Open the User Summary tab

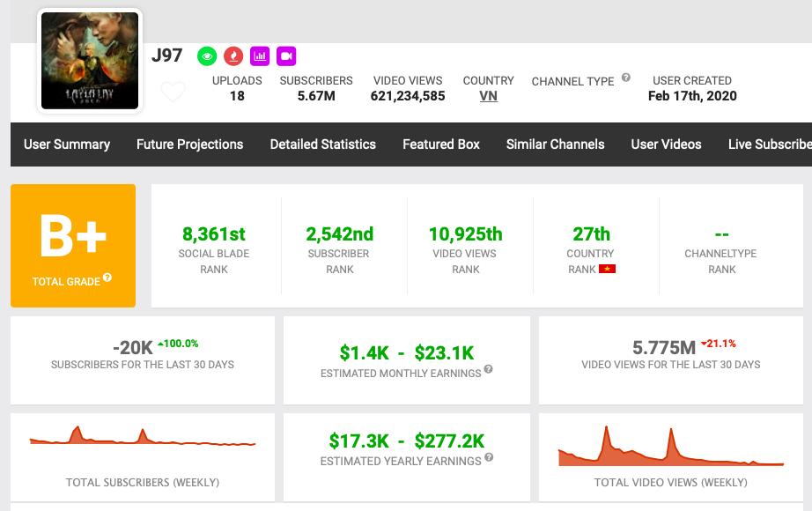pos(67,144)
